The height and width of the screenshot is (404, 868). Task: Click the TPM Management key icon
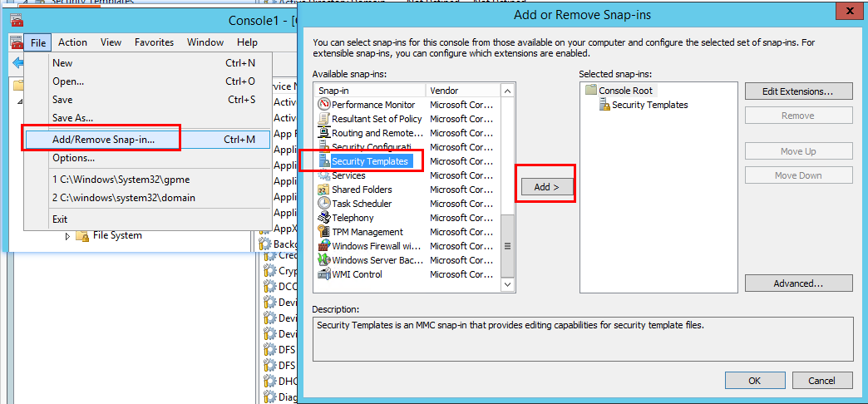[324, 231]
